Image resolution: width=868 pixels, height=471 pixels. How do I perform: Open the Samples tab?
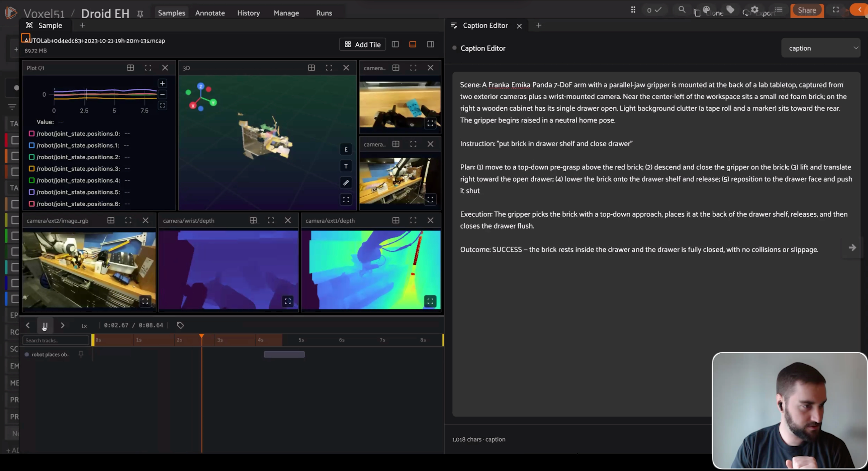tap(172, 13)
